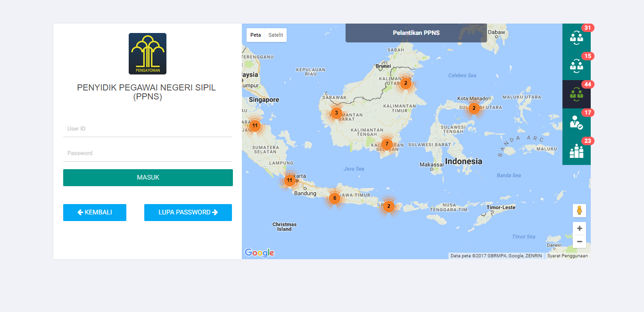The width and height of the screenshot is (644, 312).
Task: Open the verified person icon with badge 17
Action: (x=576, y=123)
